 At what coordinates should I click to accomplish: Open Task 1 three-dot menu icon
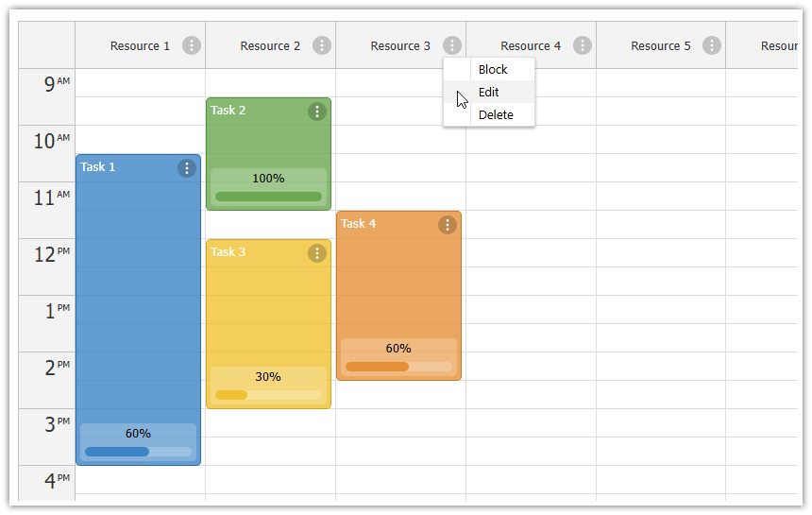[x=187, y=168]
